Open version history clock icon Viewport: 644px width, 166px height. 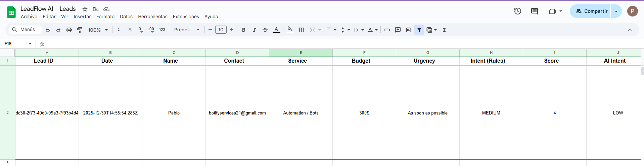517,11
